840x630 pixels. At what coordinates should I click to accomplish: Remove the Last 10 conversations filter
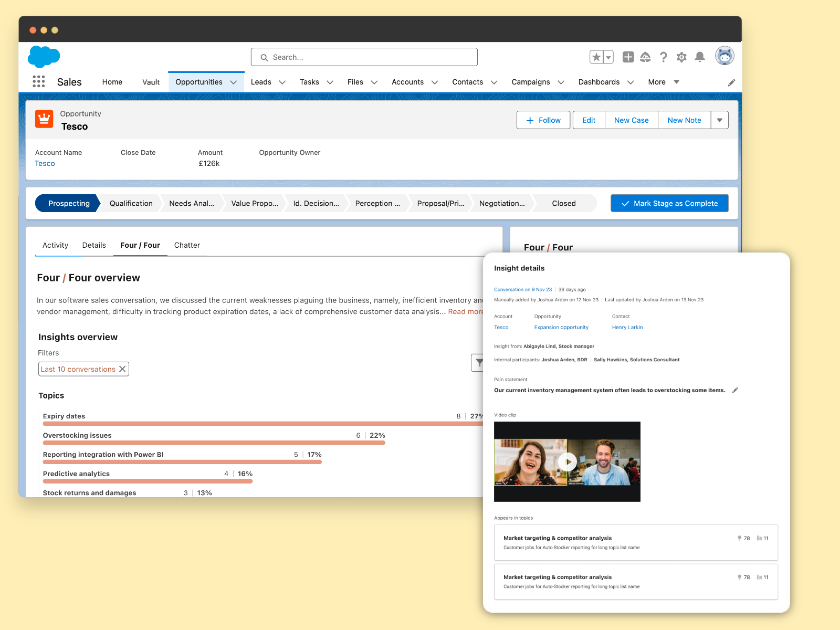[122, 369]
